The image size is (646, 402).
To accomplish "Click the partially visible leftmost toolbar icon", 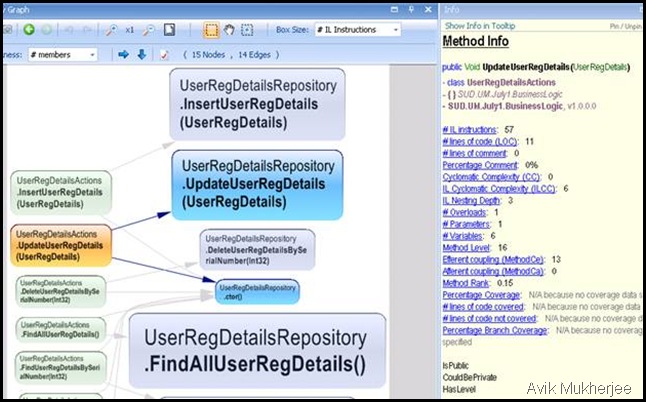I will pyautogui.click(x=8, y=30).
